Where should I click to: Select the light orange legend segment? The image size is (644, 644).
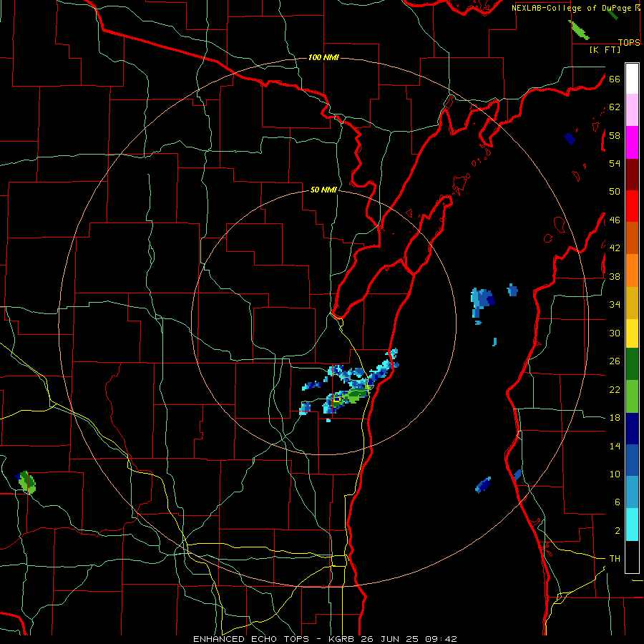pyautogui.click(x=632, y=270)
